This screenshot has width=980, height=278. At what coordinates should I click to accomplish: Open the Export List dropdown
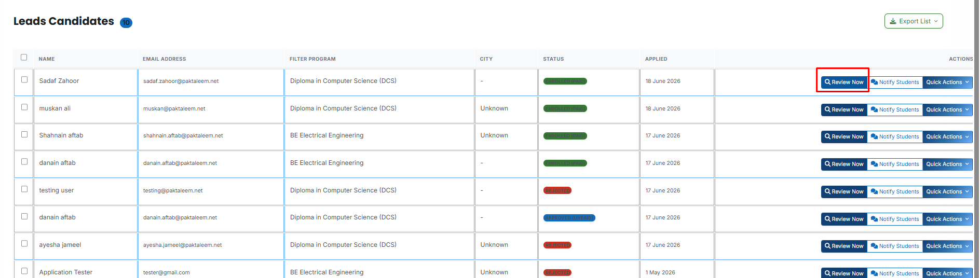[x=914, y=21]
